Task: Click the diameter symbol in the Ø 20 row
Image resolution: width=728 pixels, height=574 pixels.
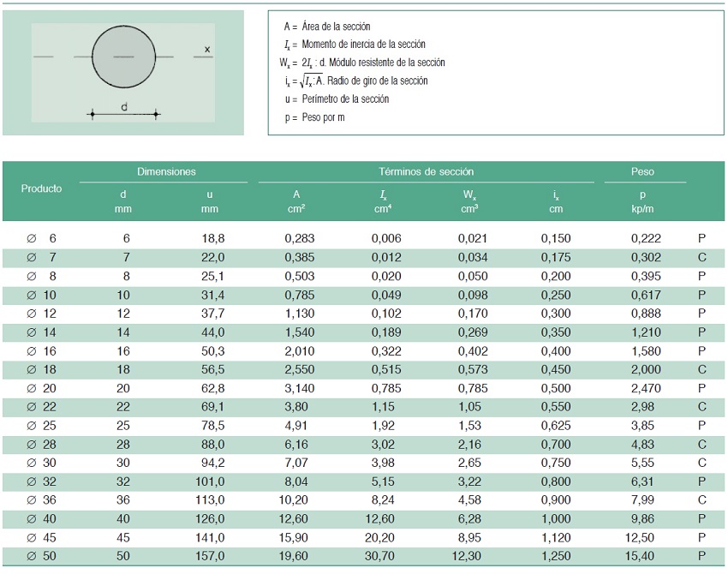Action: point(31,388)
